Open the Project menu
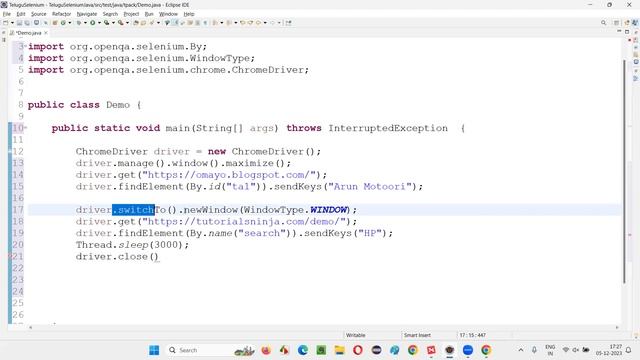The height and width of the screenshot is (360, 640). [x=131, y=14]
